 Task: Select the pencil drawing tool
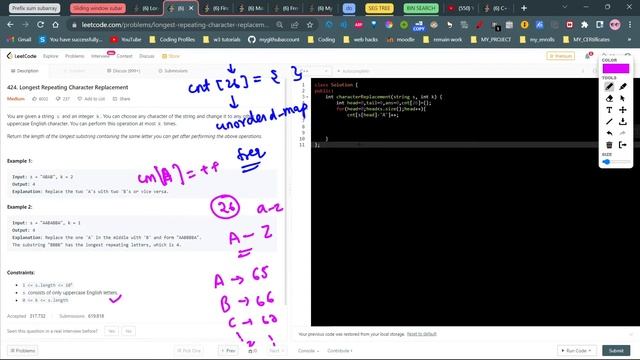click(609, 87)
